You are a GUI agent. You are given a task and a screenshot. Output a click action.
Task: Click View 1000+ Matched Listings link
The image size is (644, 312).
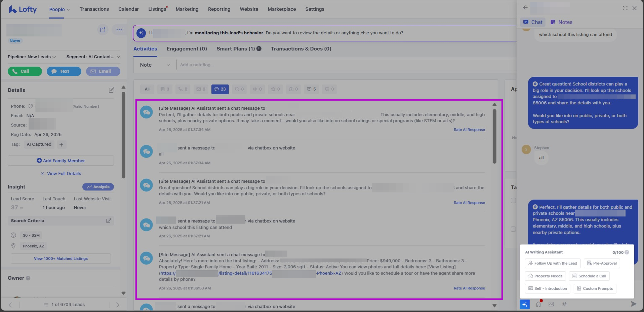(x=61, y=258)
